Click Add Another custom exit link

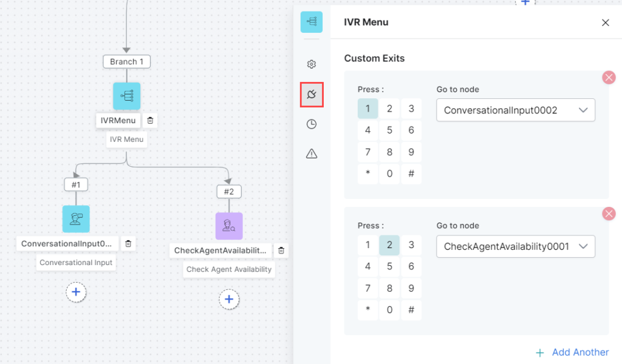(572, 352)
